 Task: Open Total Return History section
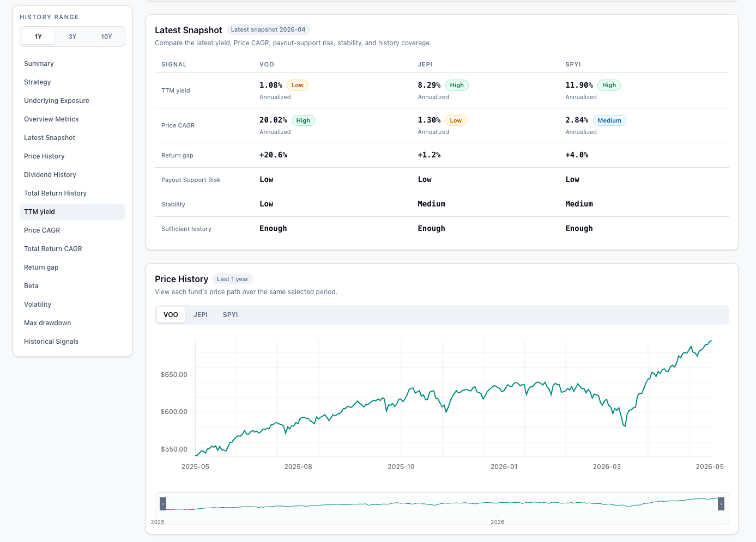pyautogui.click(x=72, y=193)
